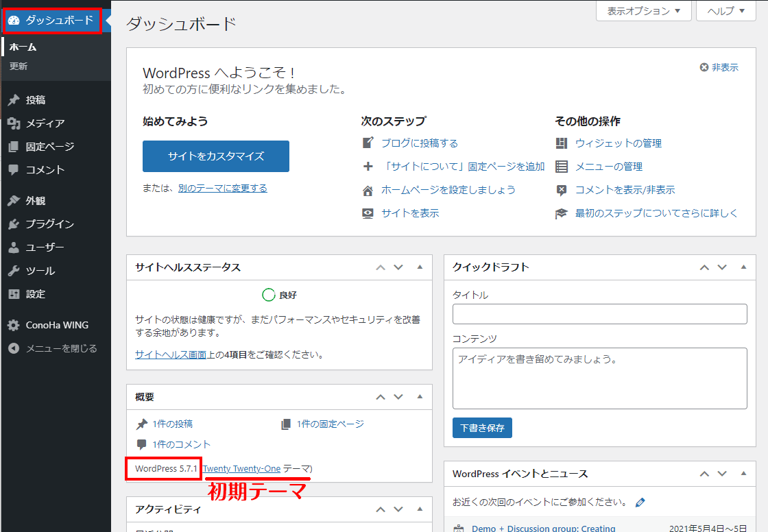Screen dimensions: 768x532
Task: Click the コメント speech bubble icon in sidebar
Action: (14, 170)
